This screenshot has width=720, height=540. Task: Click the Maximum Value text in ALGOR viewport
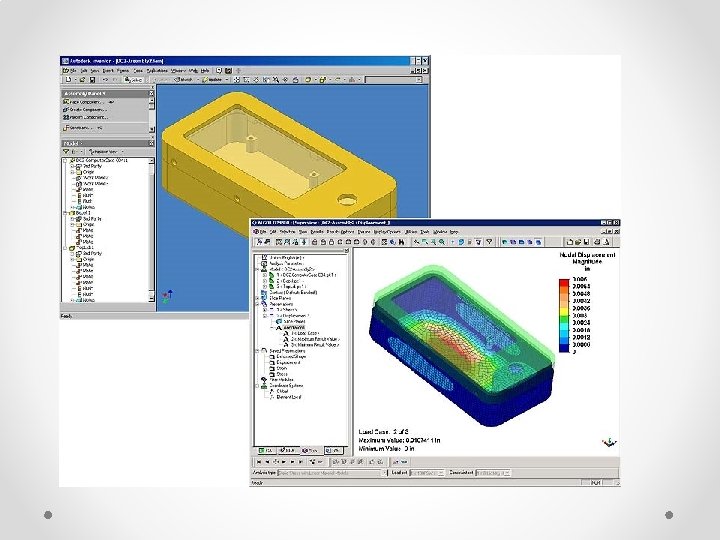tap(399, 440)
